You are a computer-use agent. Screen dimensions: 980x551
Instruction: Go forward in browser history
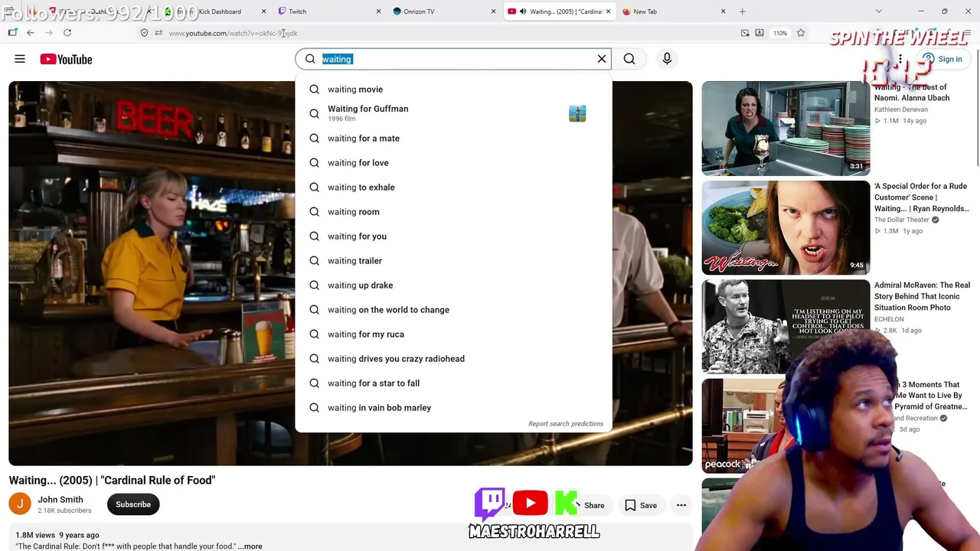49,33
